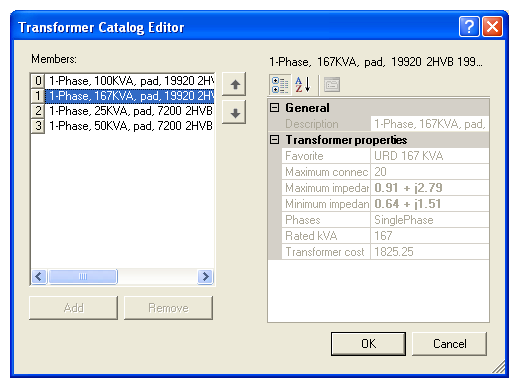Move selected member up with arrow button
Image resolution: width=519 pixels, height=388 pixels.
pos(234,84)
